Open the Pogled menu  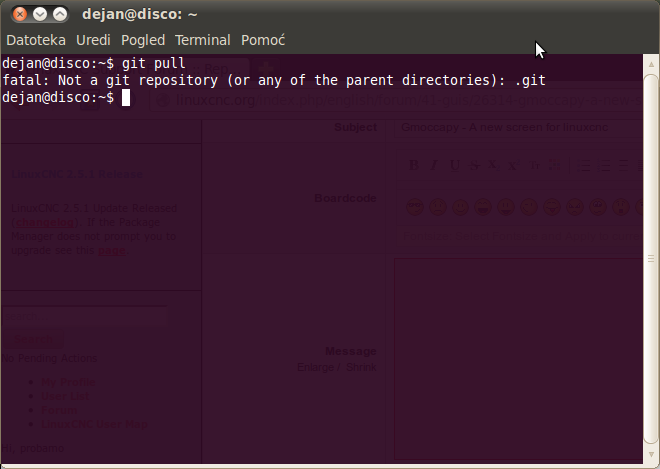click(143, 40)
